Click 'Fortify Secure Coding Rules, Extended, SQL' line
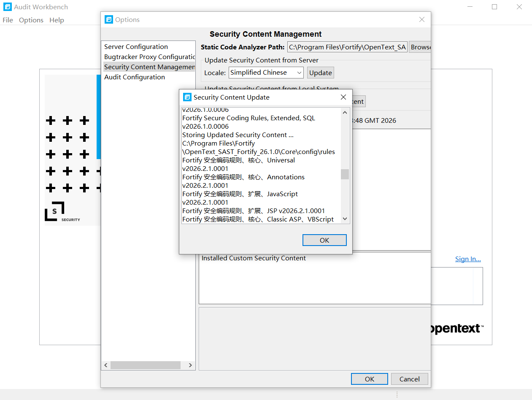The height and width of the screenshot is (400, 532). tap(249, 118)
